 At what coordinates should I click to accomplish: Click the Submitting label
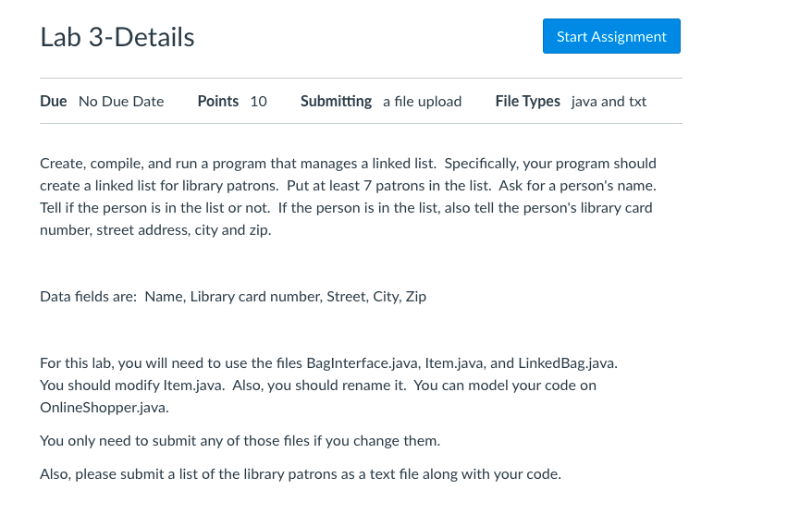(x=336, y=101)
